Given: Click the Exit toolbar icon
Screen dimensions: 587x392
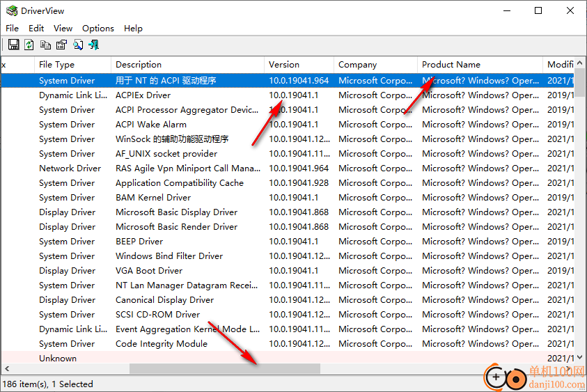Looking at the screenshot, I should point(93,45).
